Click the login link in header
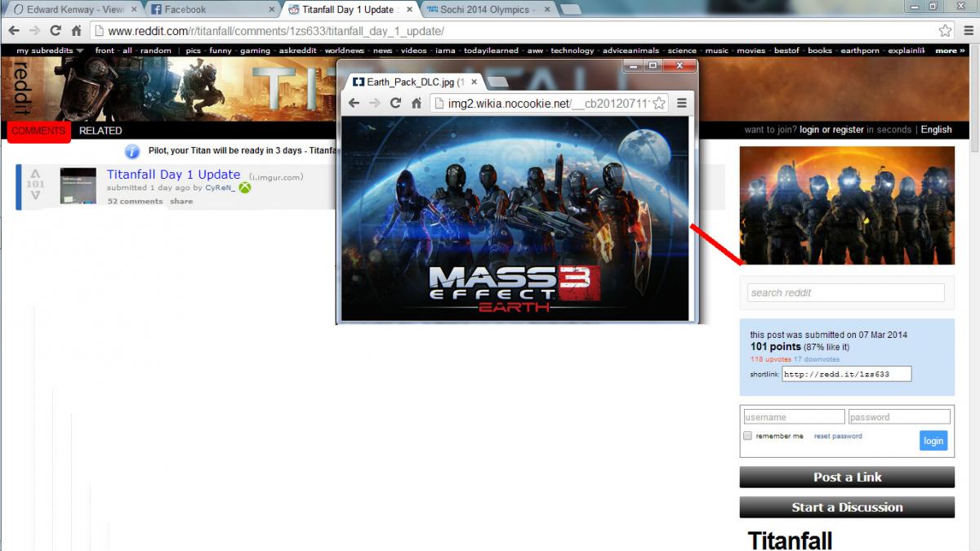Screen dimensions: 980x551 pyautogui.click(x=809, y=130)
